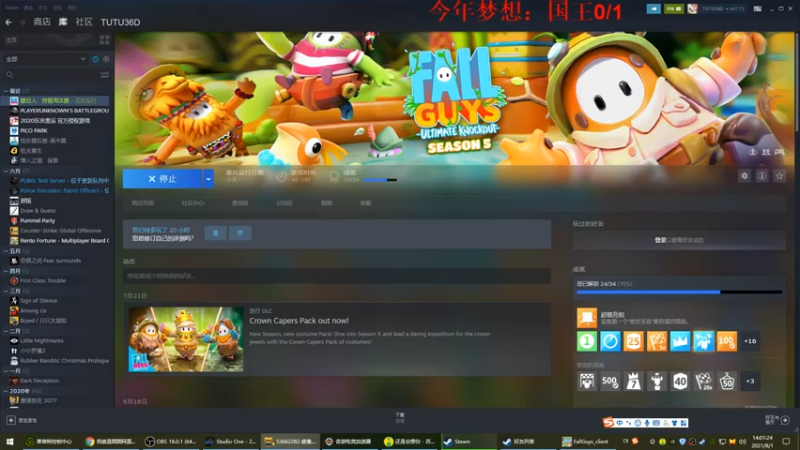Click the add game plus icon
This screenshot has height=450, width=800.
pos(11,420)
